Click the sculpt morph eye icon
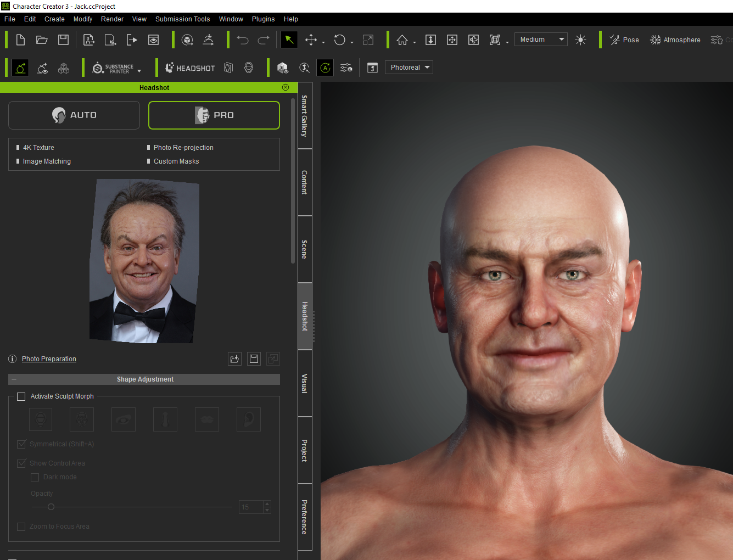733x560 pixels. point(124,419)
